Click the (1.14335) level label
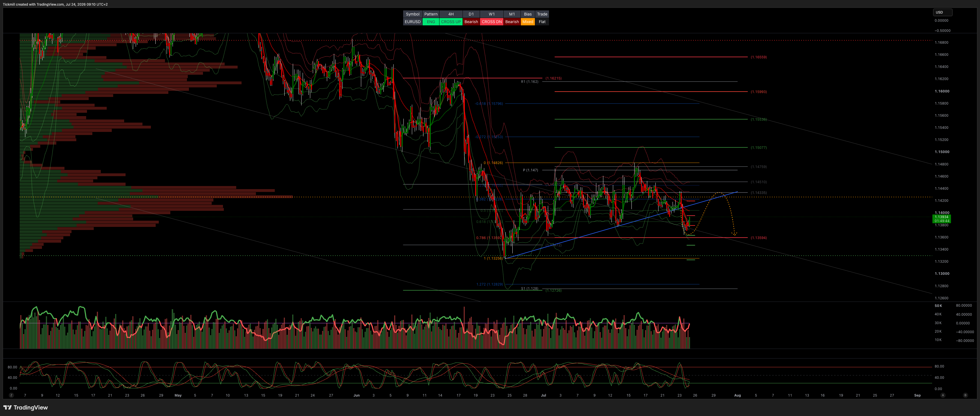The image size is (980, 416). pyautogui.click(x=759, y=193)
